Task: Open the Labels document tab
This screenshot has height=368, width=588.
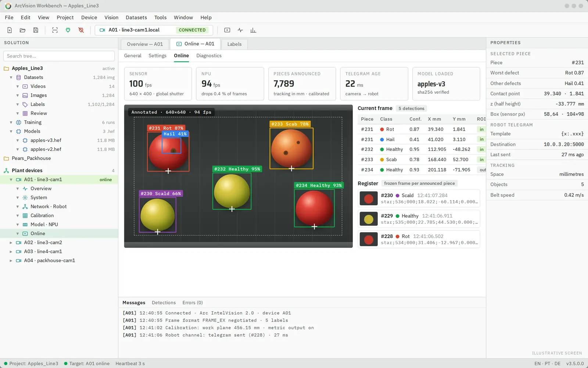Action: pos(234,44)
